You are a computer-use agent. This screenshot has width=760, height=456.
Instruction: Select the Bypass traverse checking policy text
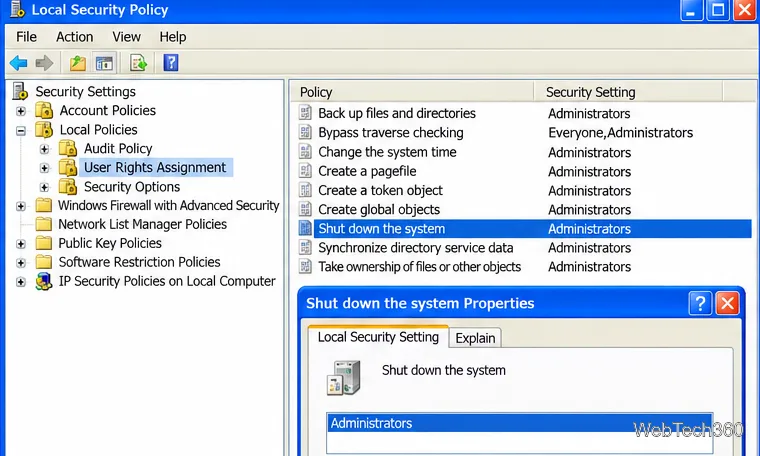click(x=391, y=132)
